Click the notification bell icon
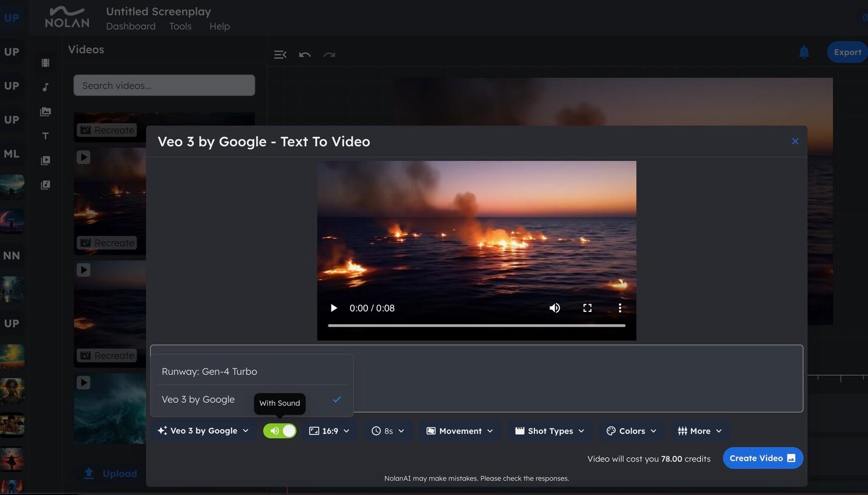This screenshot has width=868, height=495. tap(804, 52)
